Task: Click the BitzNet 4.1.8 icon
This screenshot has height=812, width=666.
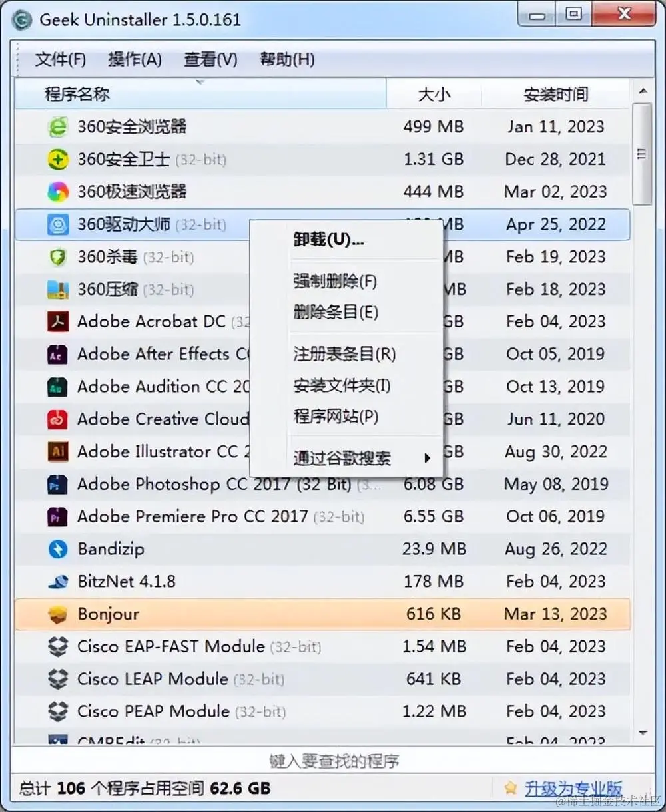Action: (x=58, y=582)
